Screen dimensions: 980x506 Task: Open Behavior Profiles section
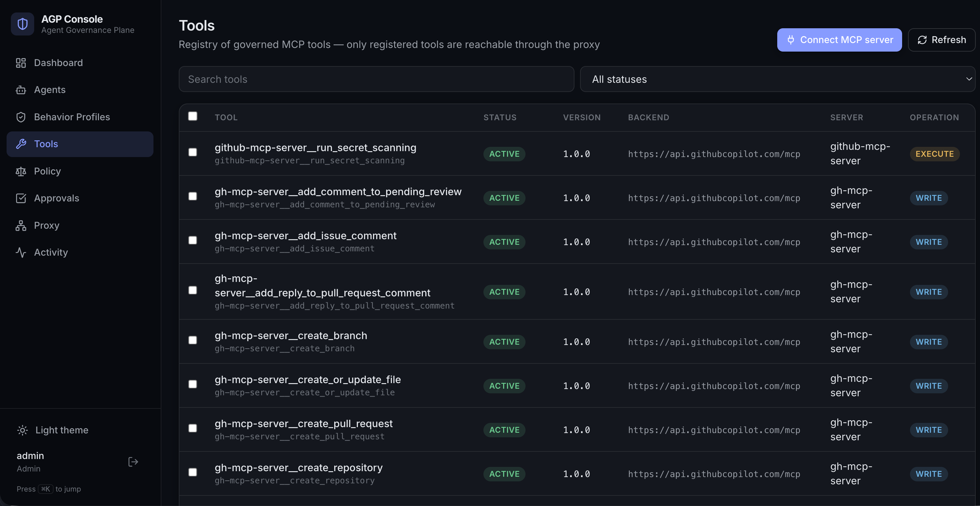[x=80, y=117]
